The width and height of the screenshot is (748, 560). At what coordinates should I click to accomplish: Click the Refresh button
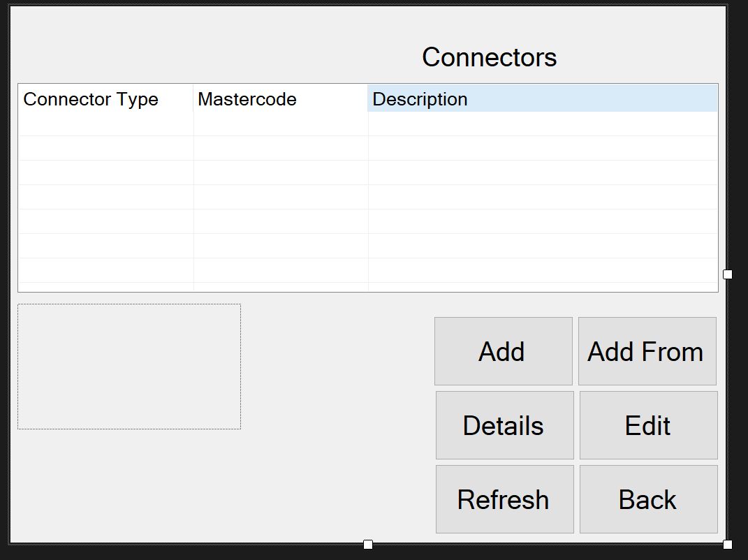point(505,499)
